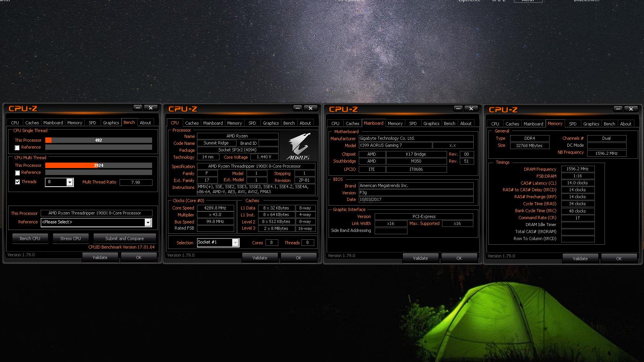Click the single thread score bar 492
The height and width of the screenshot is (362, 644).
[x=99, y=140]
